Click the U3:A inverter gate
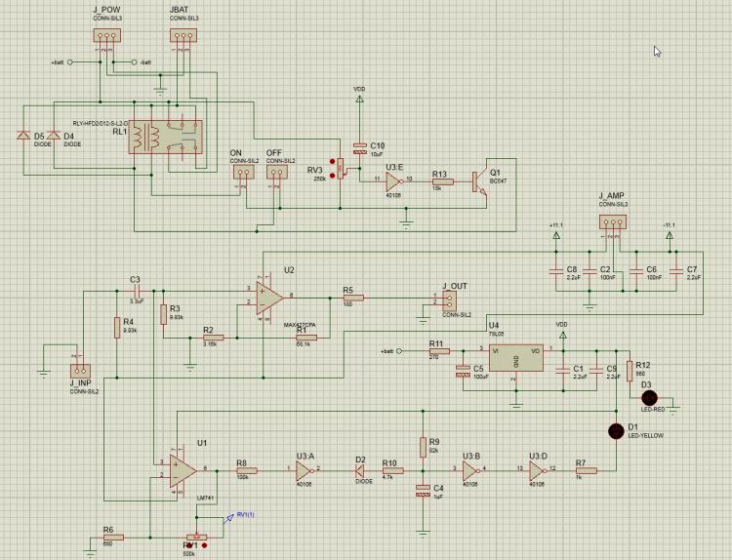 pyautogui.click(x=304, y=471)
